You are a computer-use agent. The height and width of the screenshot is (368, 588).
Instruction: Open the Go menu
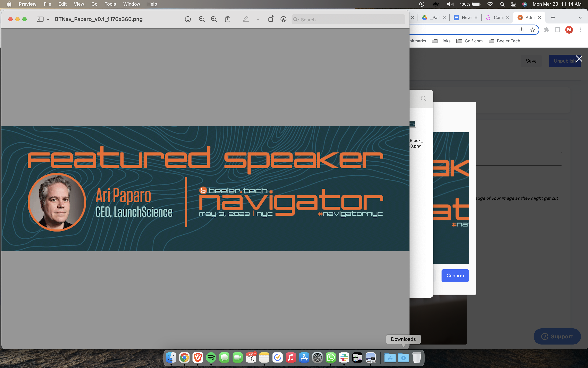click(94, 4)
